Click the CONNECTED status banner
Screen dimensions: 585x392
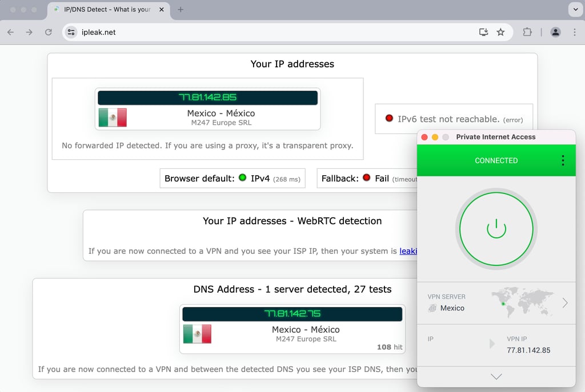pos(496,160)
